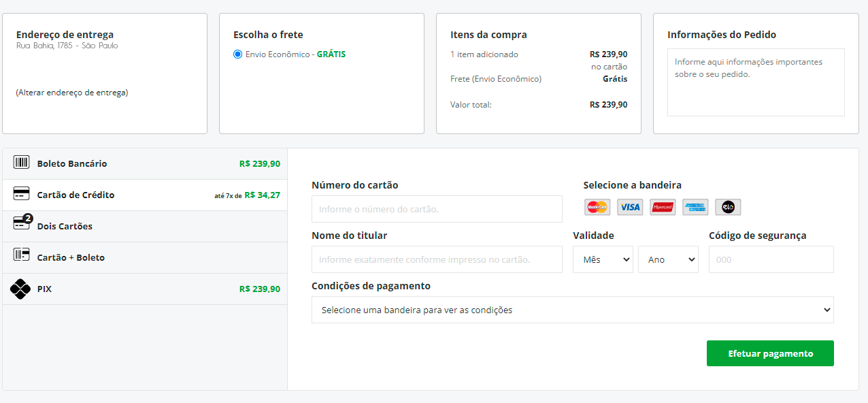
Task: Choose the Elo card brand icon
Action: click(728, 207)
